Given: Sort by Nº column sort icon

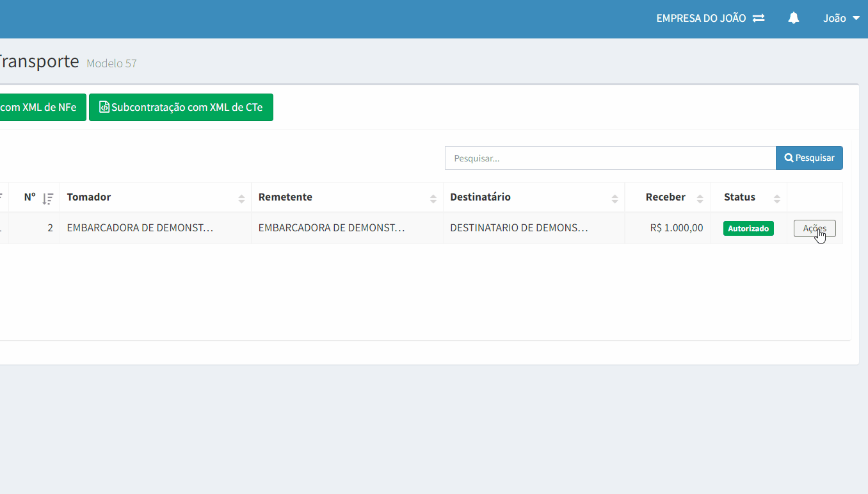Looking at the screenshot, I should click(x=47, y=199).
